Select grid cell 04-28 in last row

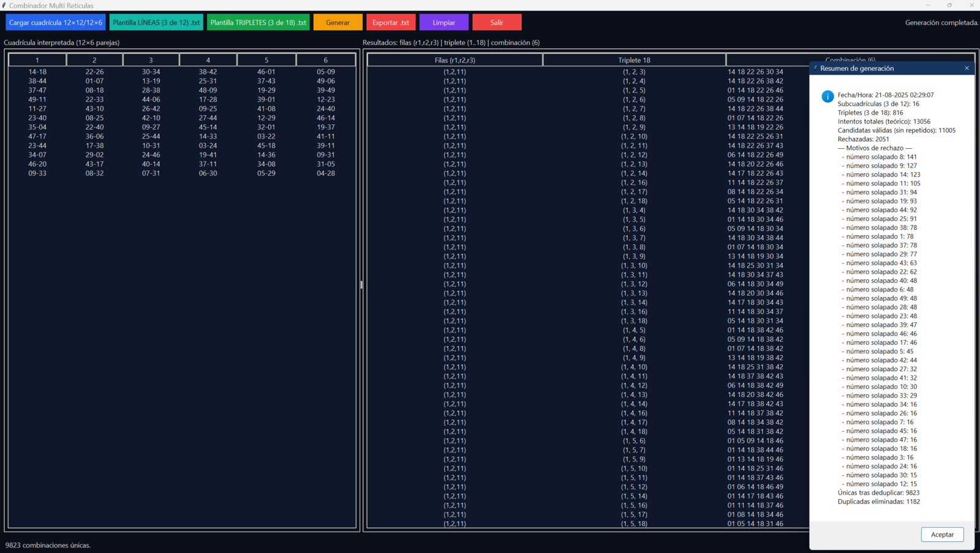[326, 173]
